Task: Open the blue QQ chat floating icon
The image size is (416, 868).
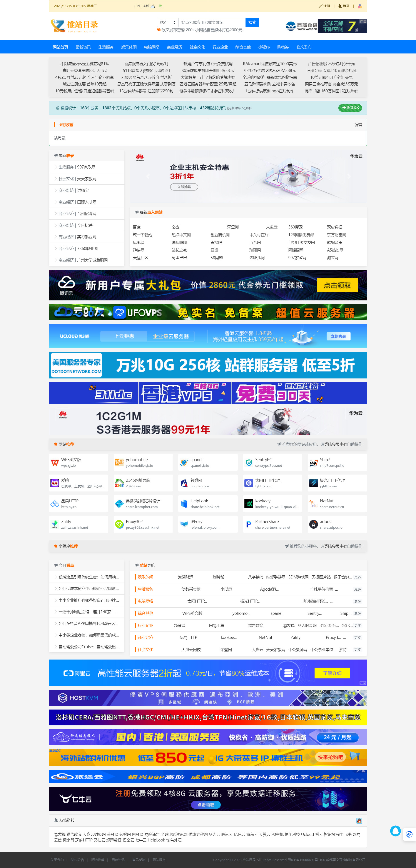Action: [x=395, y=831]
